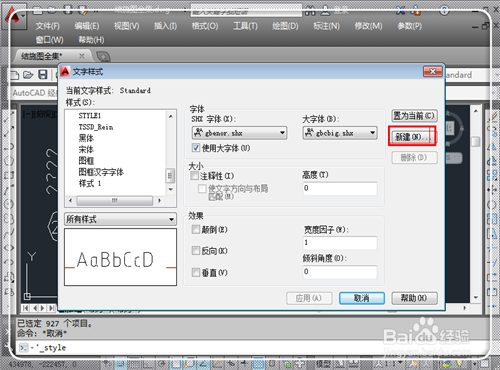Click the 高度(T) input field
Screen dimensions: 500x370
pyautogui.click(x=340, y=188)
